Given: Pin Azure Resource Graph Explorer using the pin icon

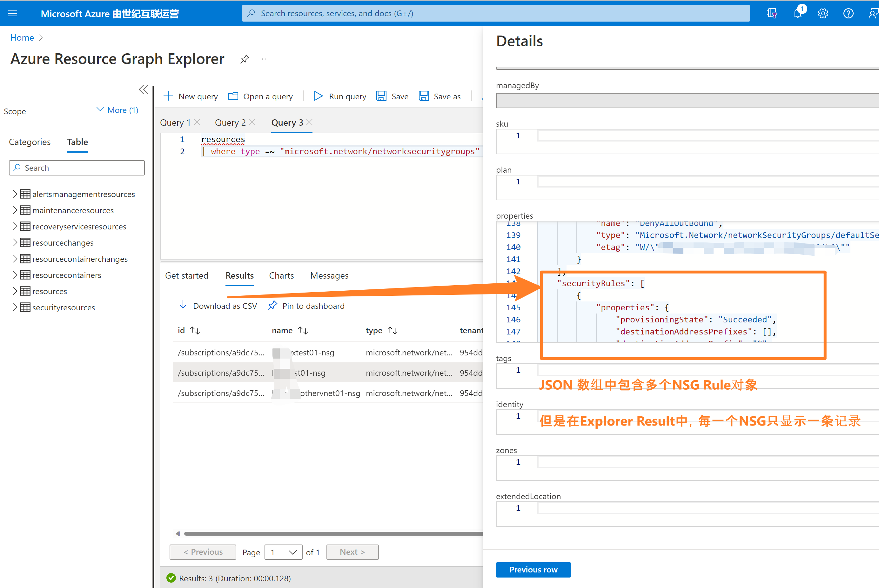Looking at the screenshot, I should [x=245, y=59].
